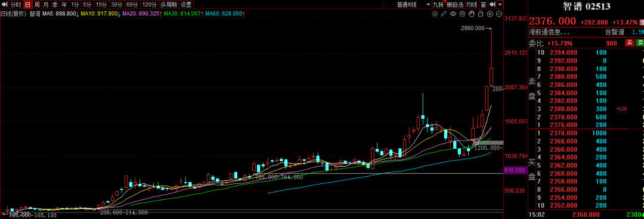Screen dimensions: 644x219
Task: Click 删自选 to remove from watchlist
Action: point(456,5)
